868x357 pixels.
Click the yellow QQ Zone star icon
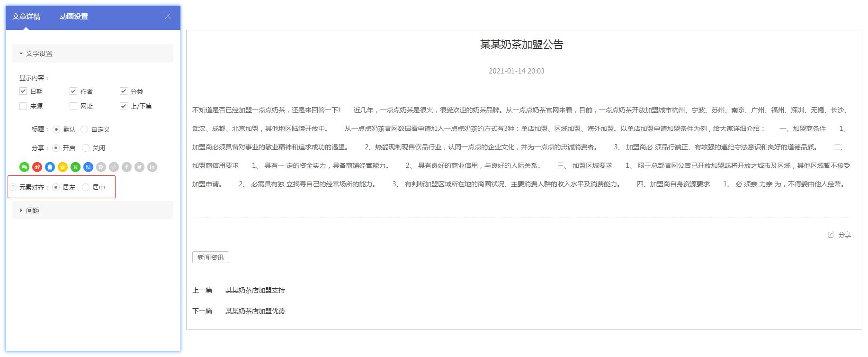coord(63,167)
